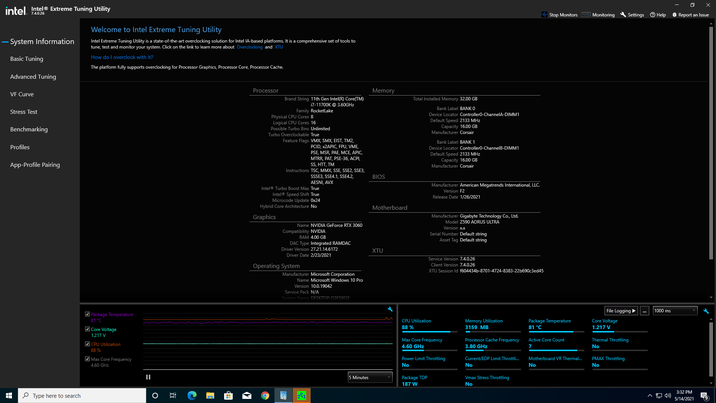Open the Stress Test page
Screen dimensions: 716x403
[x=24, y=112]
